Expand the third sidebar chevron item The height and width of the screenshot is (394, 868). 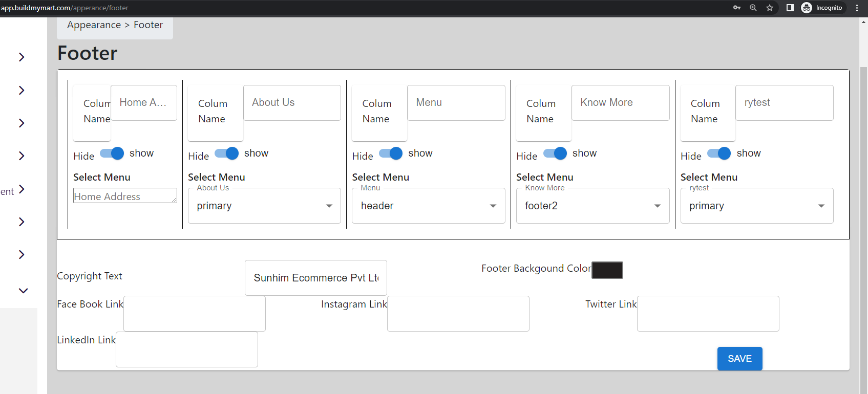[x=22, y=123]
